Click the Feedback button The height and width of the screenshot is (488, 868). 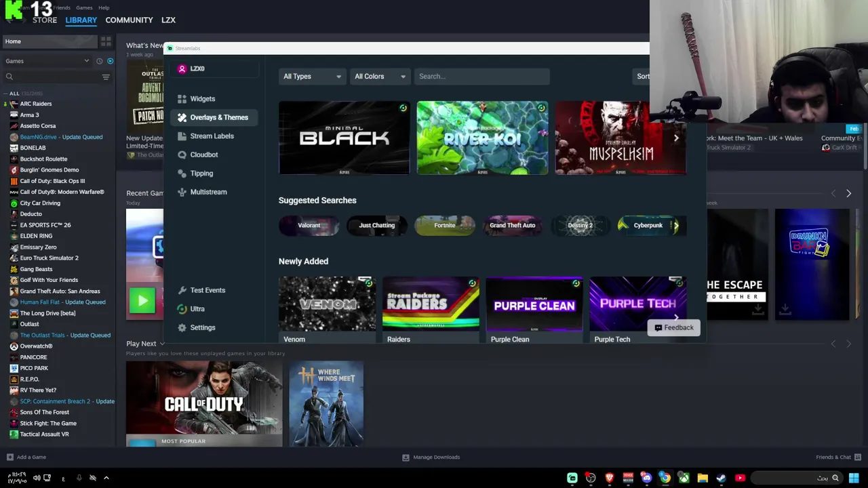[673, 327]
